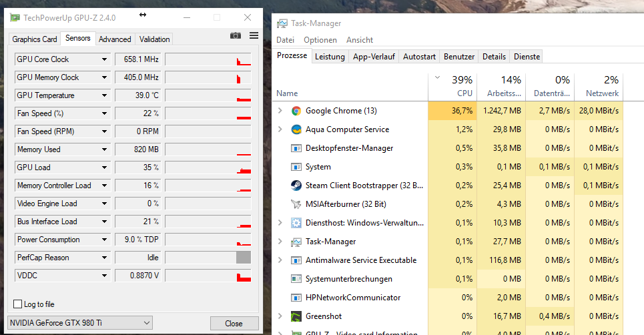Enable the Log to file checkbox

pos(18,304)
